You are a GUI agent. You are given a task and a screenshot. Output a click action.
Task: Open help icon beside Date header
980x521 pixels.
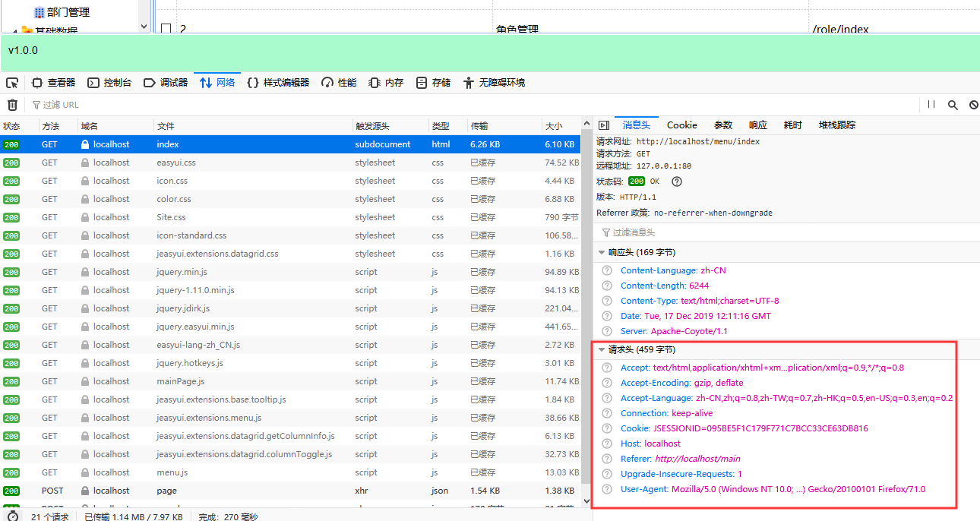[x=606, y=316]
